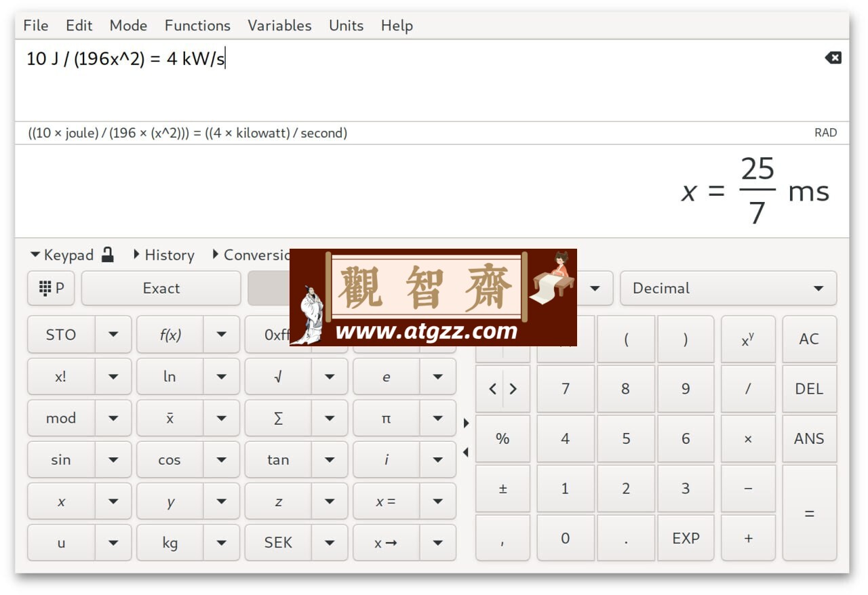The image size is (868, 595).
Task: Expand the Conversion section
Action: [251, 255]
